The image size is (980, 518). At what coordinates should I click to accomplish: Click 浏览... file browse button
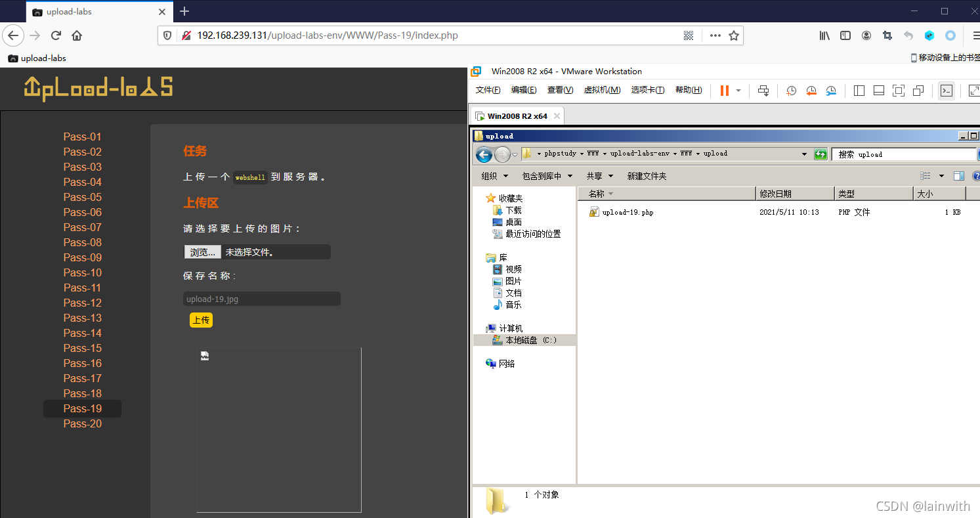point(202,252)
